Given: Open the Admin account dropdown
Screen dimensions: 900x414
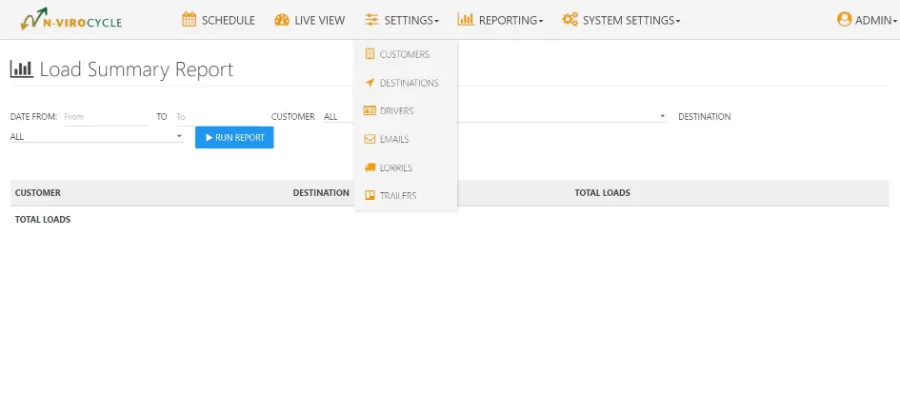Looking at the screenshot, I should point(867,20).
